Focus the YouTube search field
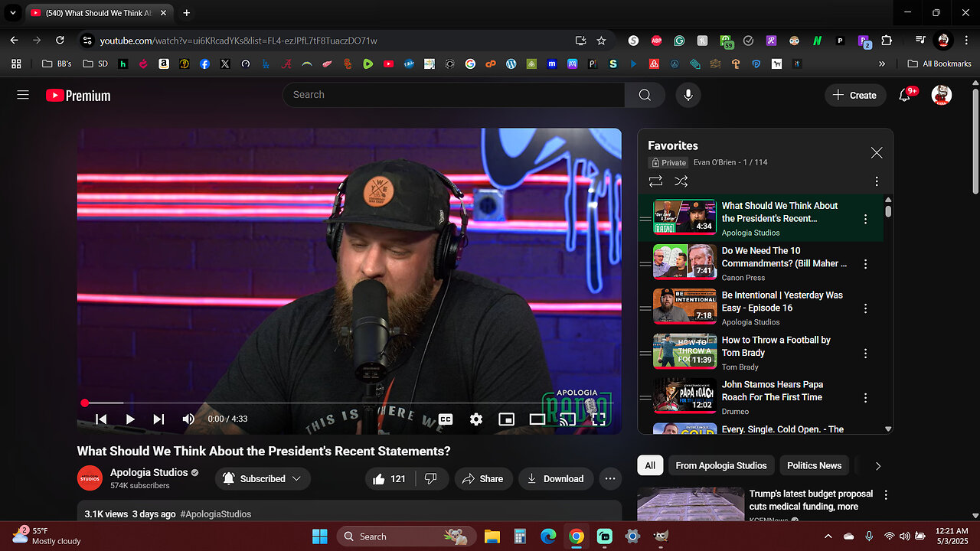 454,95
